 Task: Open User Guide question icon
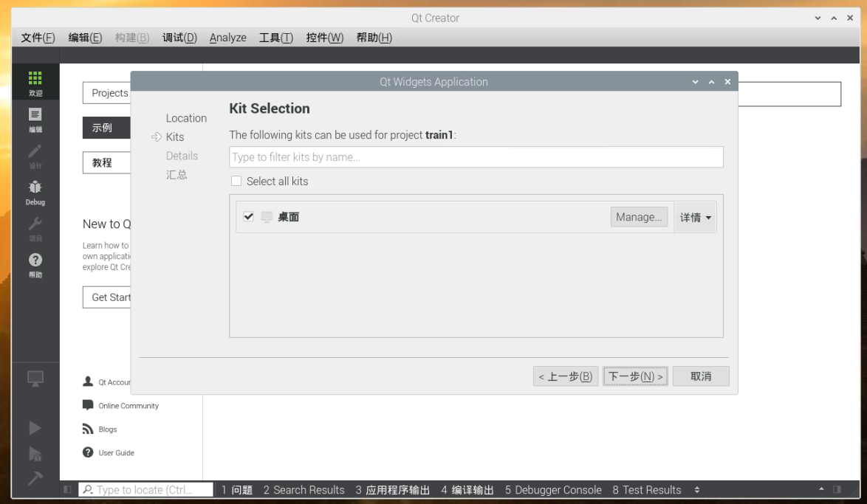point(88,452)
